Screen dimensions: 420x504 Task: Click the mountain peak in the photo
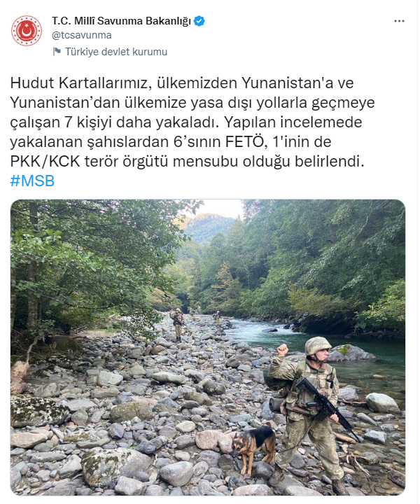pyautogui.click(x=209, y=225)
